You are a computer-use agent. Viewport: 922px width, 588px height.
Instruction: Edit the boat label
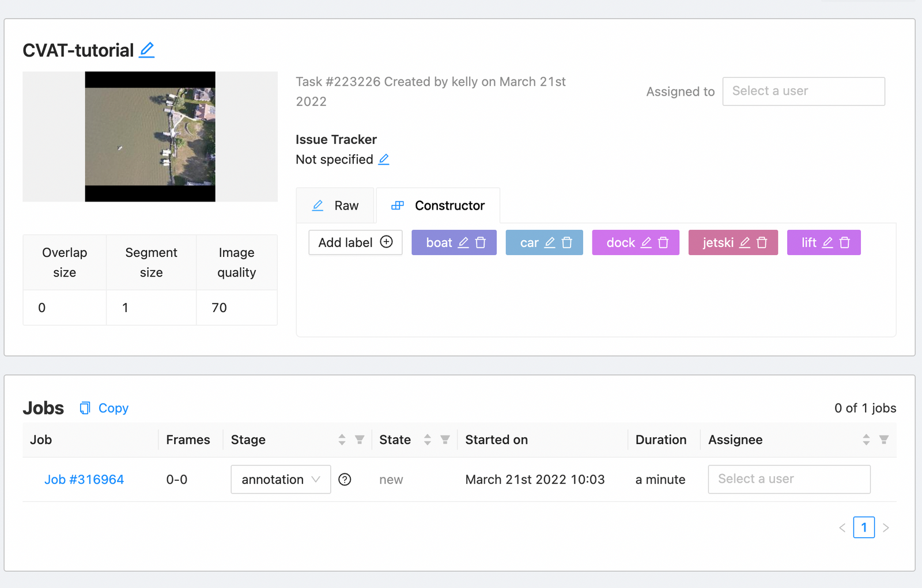pos(464,242)
